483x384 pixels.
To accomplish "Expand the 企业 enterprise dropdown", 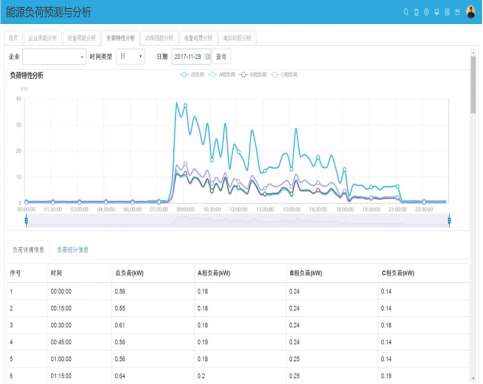I will pos(54,57).
